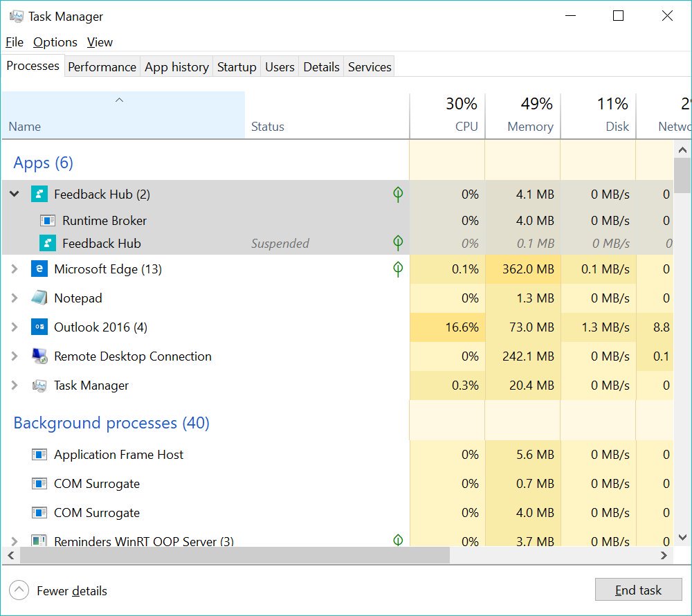
Task: Click the Runtime Broker process icon
Action: click(48, 221)
